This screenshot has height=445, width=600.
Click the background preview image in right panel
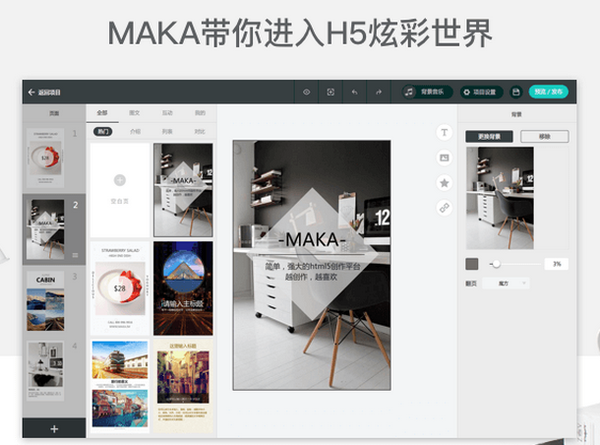[x=500, y=198]
